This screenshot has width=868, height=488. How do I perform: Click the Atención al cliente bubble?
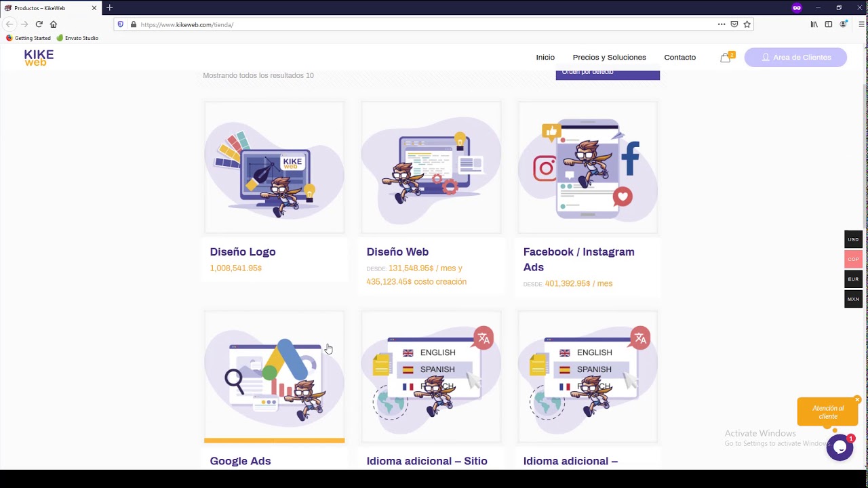(827, 412)
